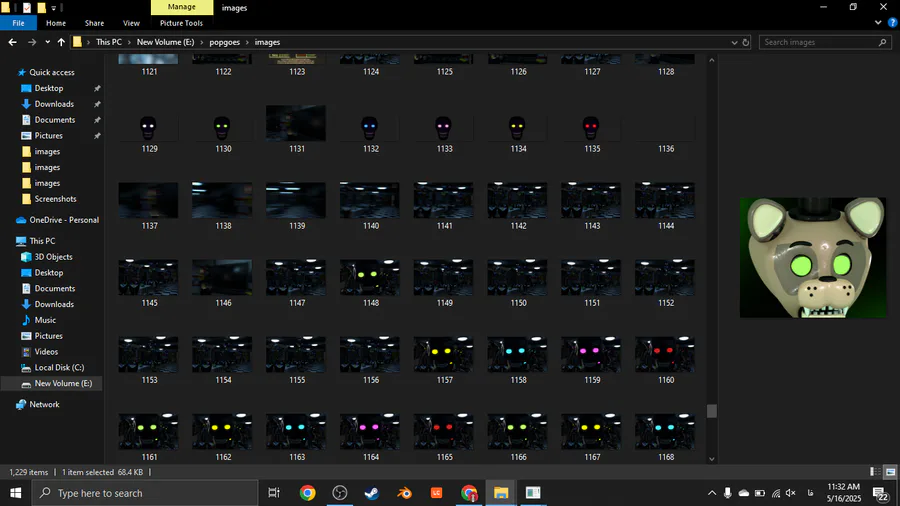The width and height of the screenshot is (900, 506).
Task: Open 3D Objects under This PC
Action: (53, 257)
